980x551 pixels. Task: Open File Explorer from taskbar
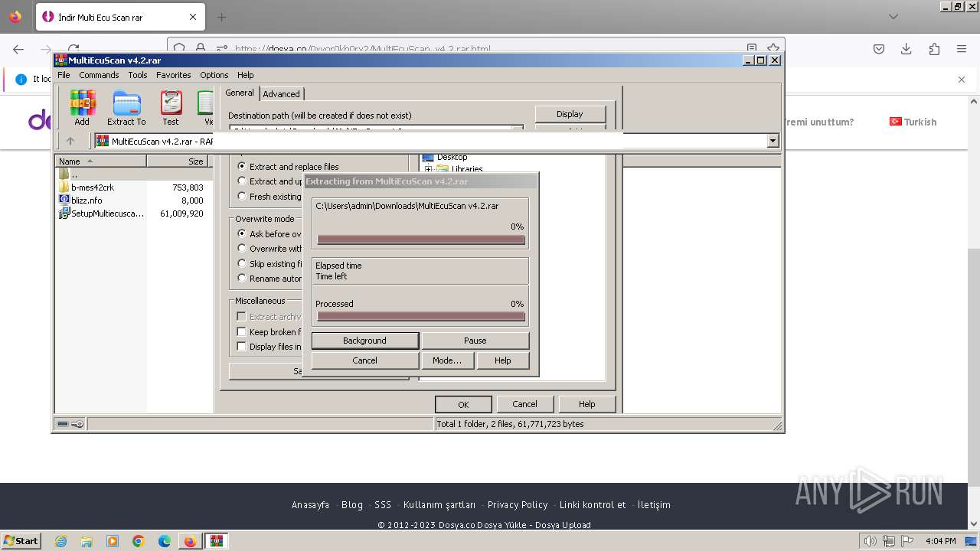(x=87, y=541)
